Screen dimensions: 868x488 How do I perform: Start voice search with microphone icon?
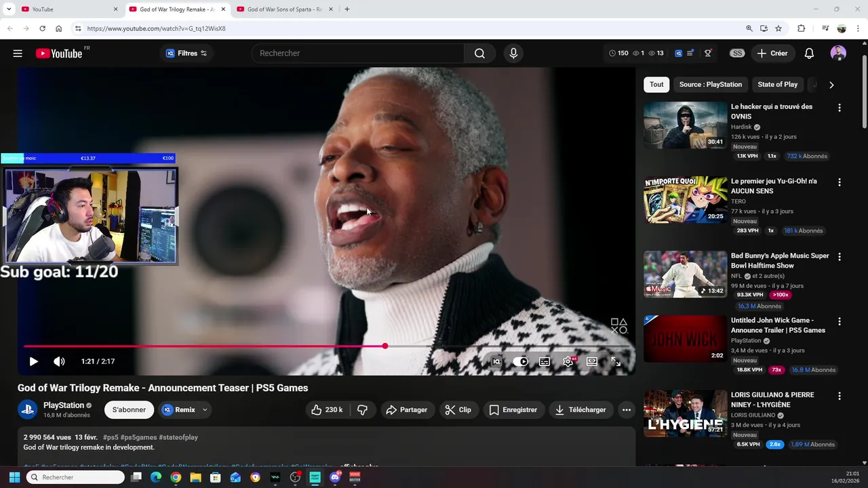513,54
